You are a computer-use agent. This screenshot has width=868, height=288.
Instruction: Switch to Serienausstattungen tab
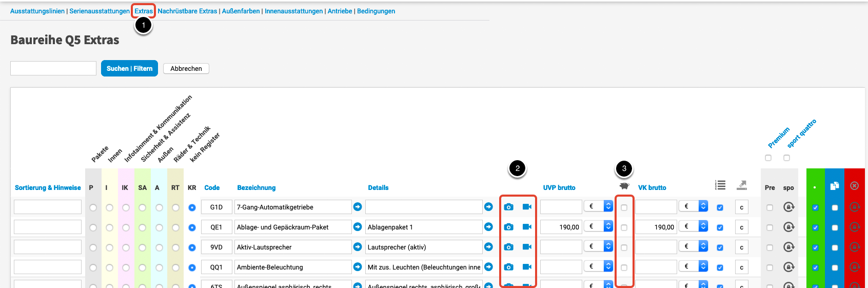click(100, 11)
